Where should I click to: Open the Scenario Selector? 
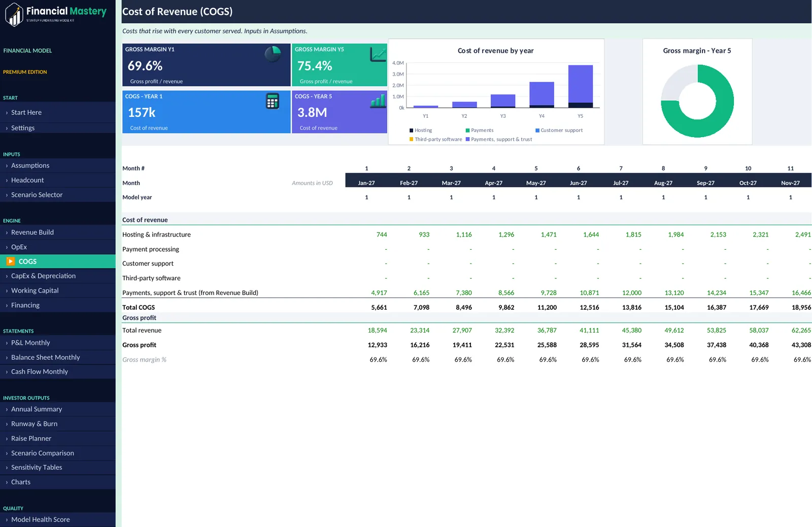pos(58,195)
